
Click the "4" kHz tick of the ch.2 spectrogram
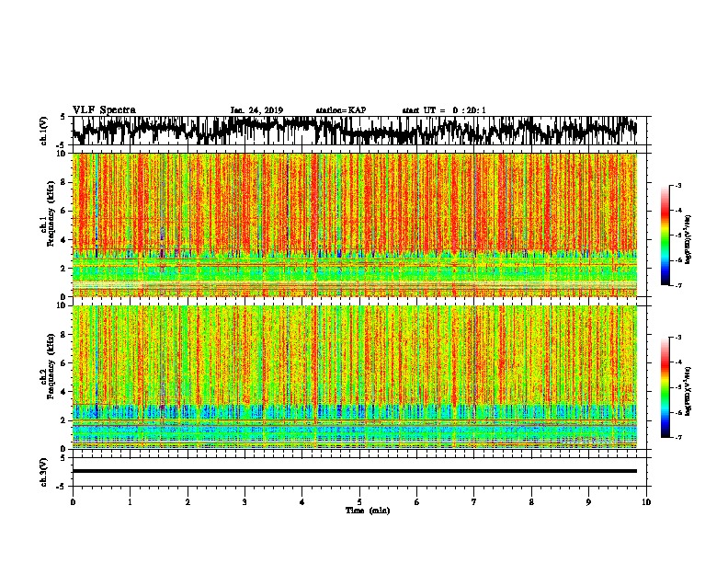(63, 392)
